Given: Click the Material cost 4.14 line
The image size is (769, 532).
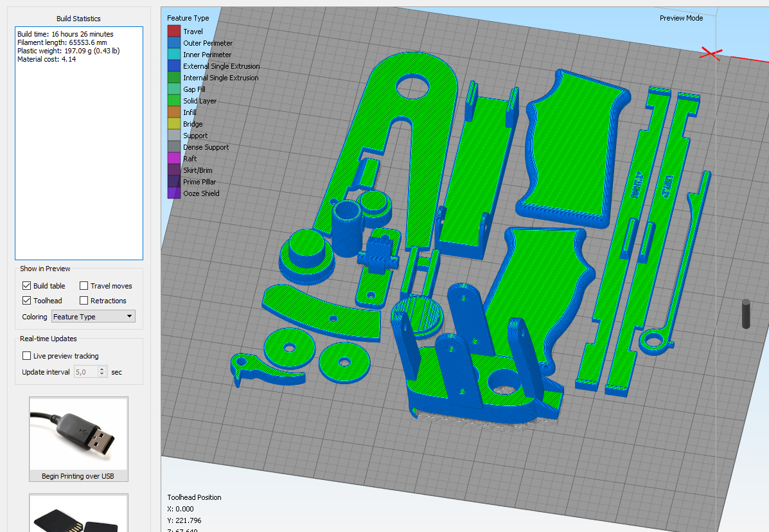Looking at the screenshot, I should point(47,59).
